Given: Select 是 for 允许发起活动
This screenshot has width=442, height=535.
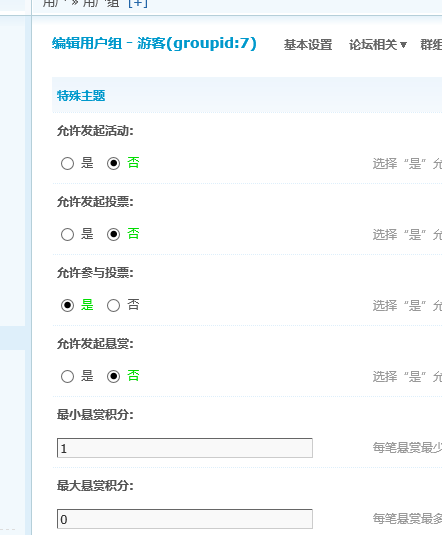Looking at the screenshot, I should 67,163.
